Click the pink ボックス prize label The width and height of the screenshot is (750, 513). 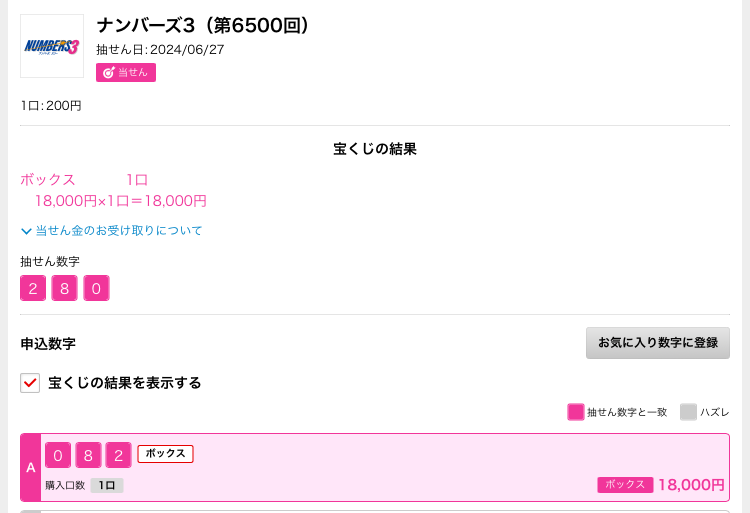625,485
